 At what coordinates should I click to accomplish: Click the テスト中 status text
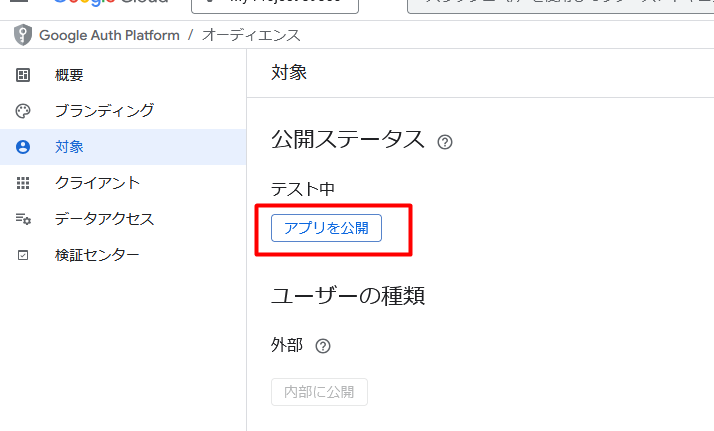pyautogui.click(x=303, y=189)
